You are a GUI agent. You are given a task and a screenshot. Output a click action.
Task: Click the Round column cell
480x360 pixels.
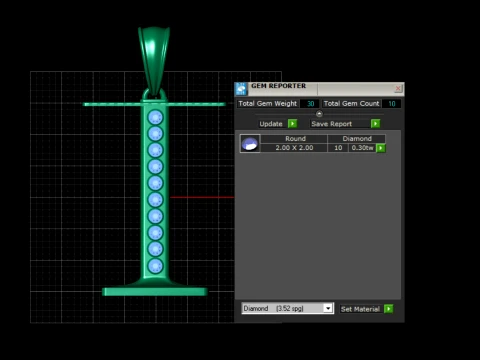pyautogui.click(x=295, y=139)
